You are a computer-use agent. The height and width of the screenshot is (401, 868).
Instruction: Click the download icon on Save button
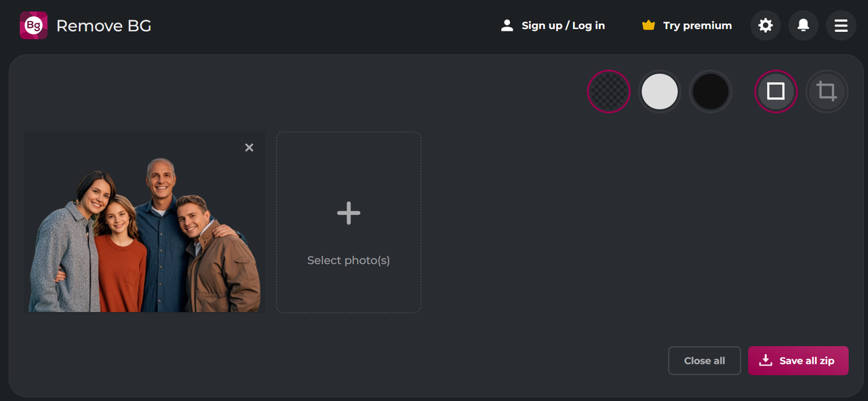point(766,360)
